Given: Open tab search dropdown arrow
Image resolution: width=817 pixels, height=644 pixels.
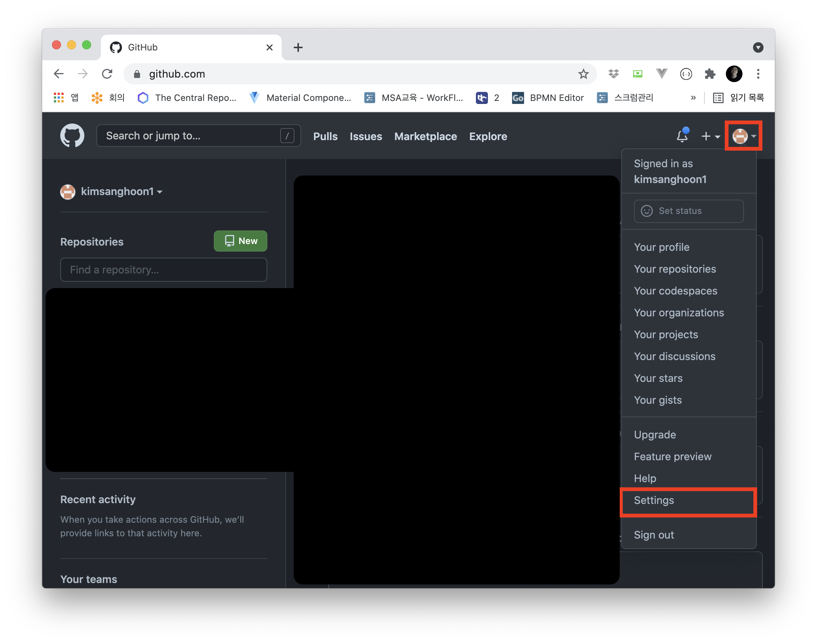Looking at the screenshot, I should click(x=758, y=47).
